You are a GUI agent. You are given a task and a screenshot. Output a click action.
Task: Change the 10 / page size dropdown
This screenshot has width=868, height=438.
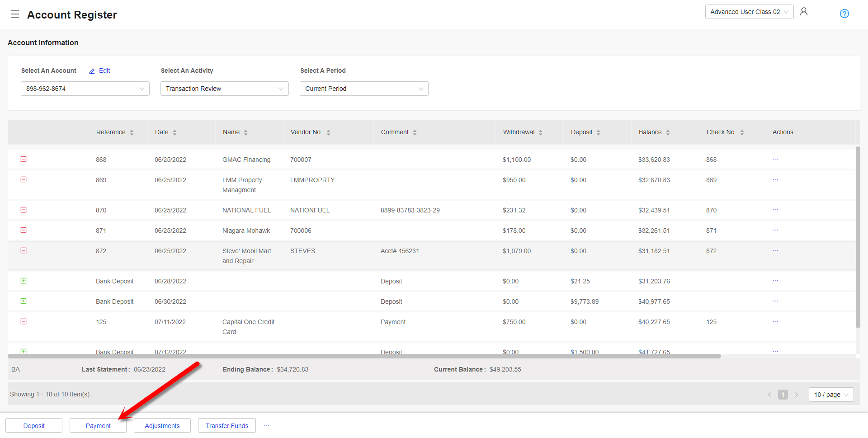click(x=831, y=395)
